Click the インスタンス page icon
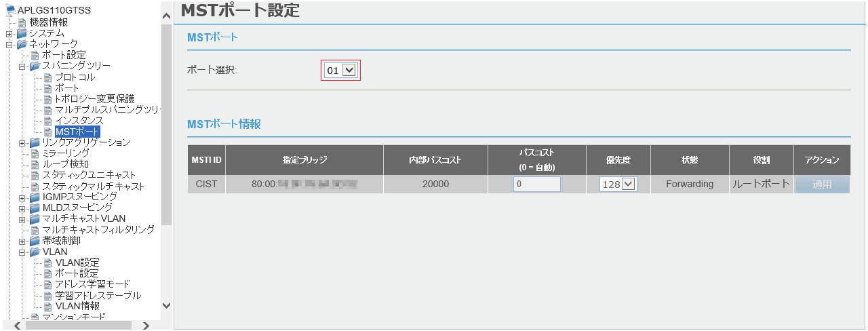 point(48,121)
